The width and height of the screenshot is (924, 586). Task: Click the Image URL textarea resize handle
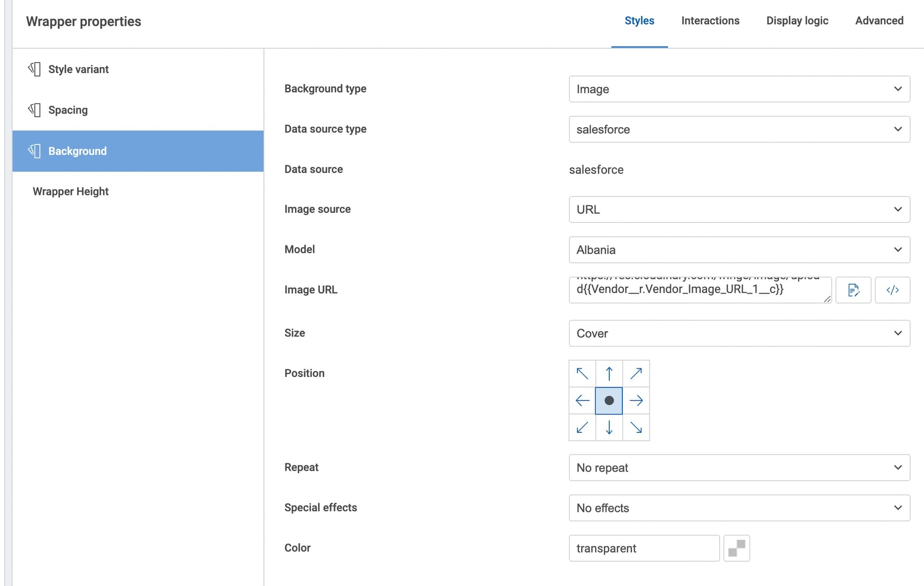[827, 299]
